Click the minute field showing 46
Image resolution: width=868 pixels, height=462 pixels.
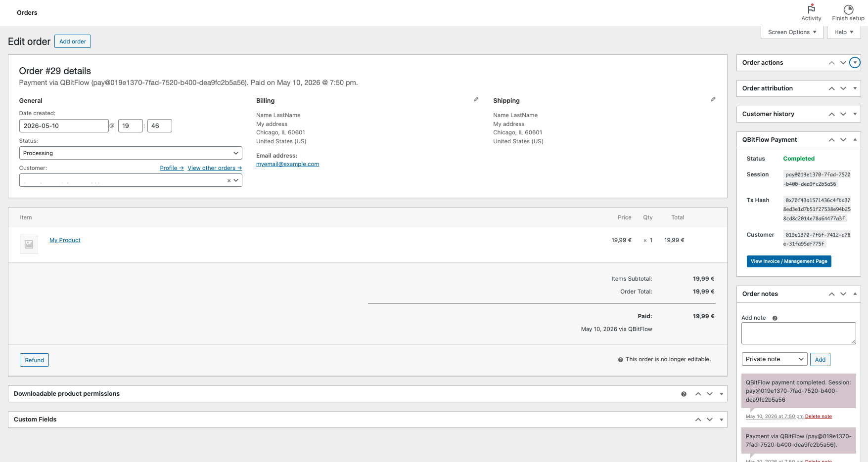coord(159,126)
